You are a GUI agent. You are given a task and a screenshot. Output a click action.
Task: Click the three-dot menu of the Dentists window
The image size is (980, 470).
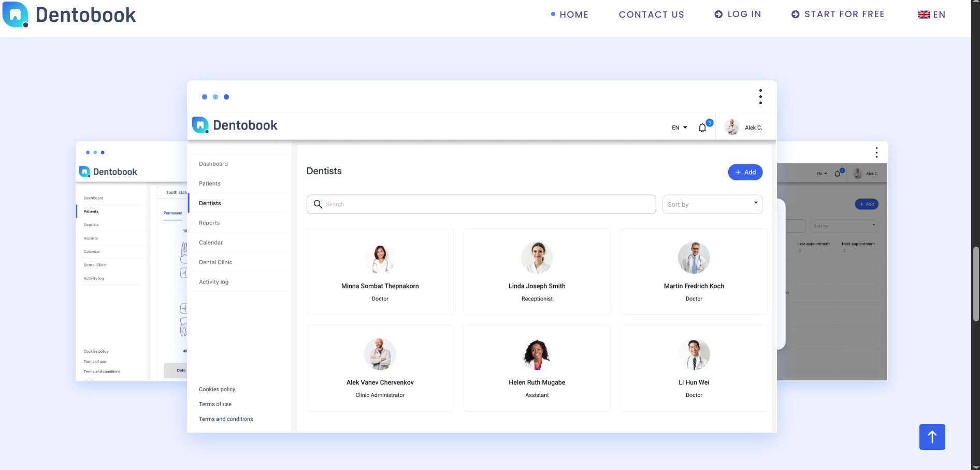tap(760, 96)
